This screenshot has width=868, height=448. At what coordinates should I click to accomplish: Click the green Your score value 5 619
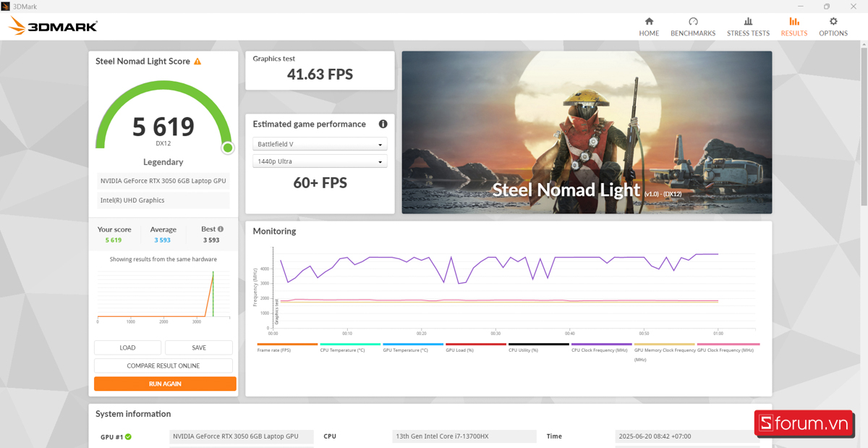(114, 240)
